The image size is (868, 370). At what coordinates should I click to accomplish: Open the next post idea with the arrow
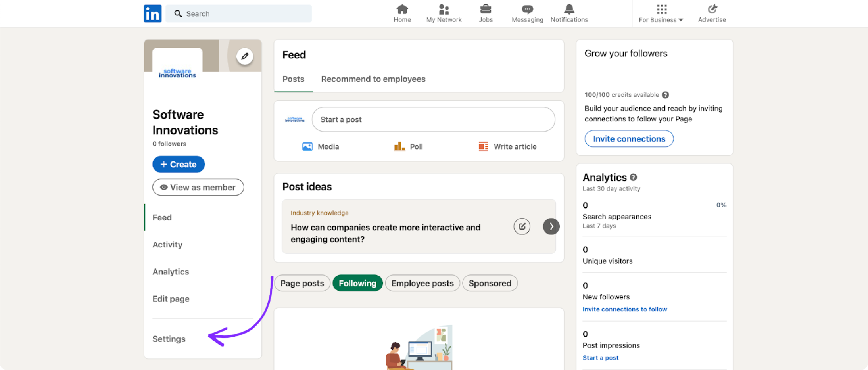[551, 226]
